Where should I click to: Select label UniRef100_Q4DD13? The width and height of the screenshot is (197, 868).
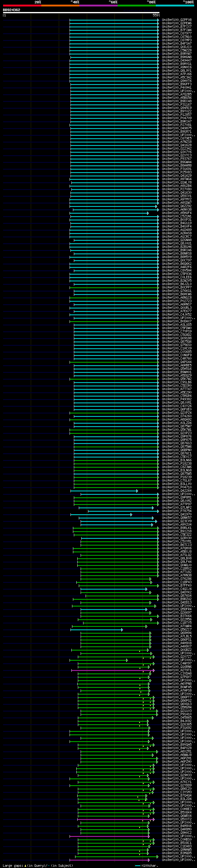(x=177, y=603)
